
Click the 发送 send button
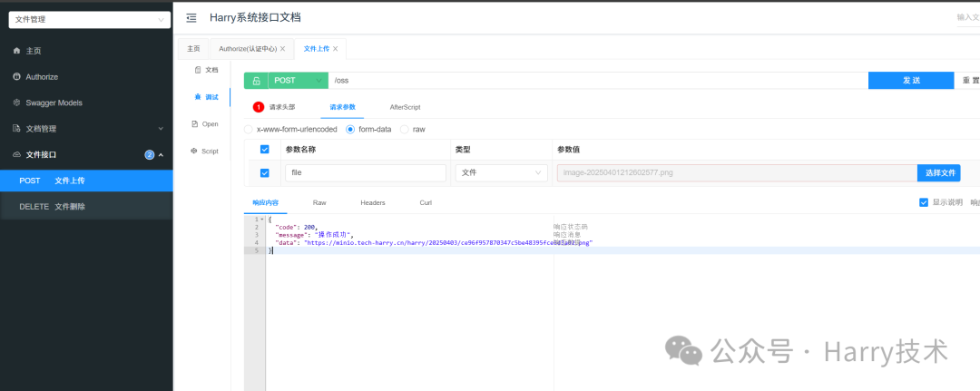coord(911,81)
